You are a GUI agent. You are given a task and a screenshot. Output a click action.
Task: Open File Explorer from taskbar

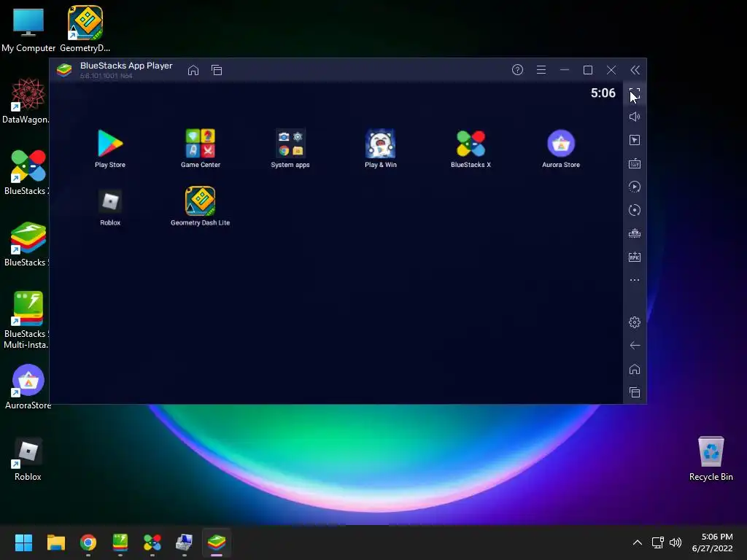55,542
